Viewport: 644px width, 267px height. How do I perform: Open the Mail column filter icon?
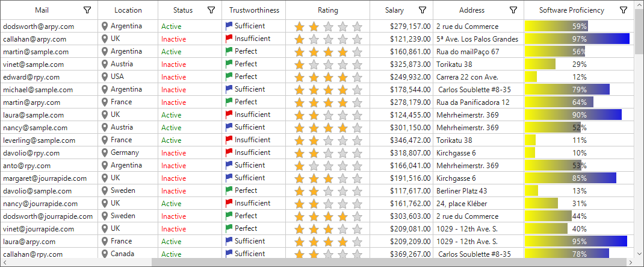[87, 10]
